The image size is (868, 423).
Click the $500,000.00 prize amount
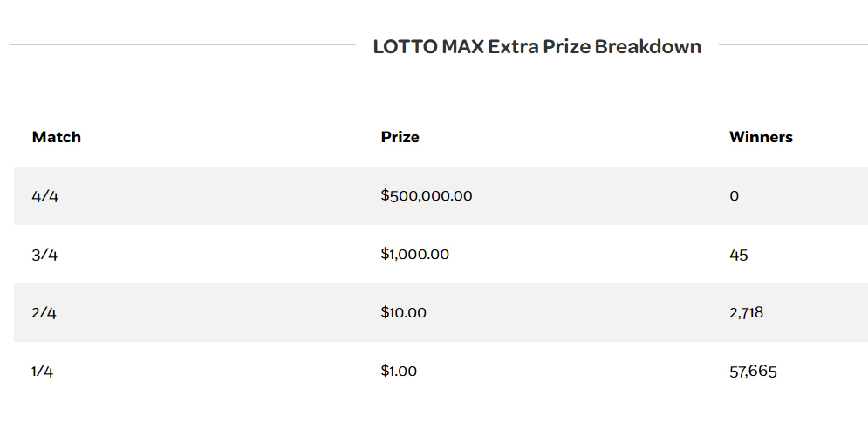coord(427,196)
